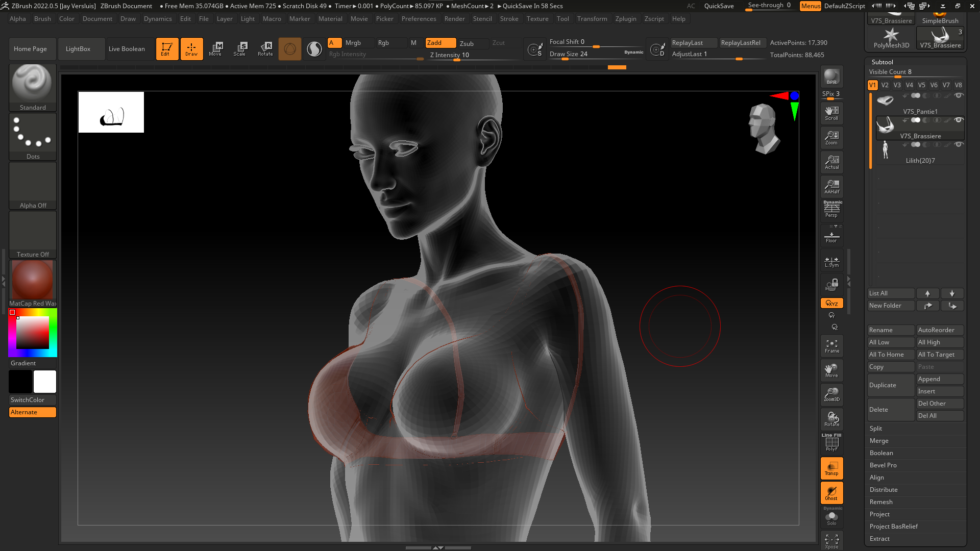Select the Rotate tool in toolbar
This screenshot has height=551, width=980.
[x=265, y=48]
